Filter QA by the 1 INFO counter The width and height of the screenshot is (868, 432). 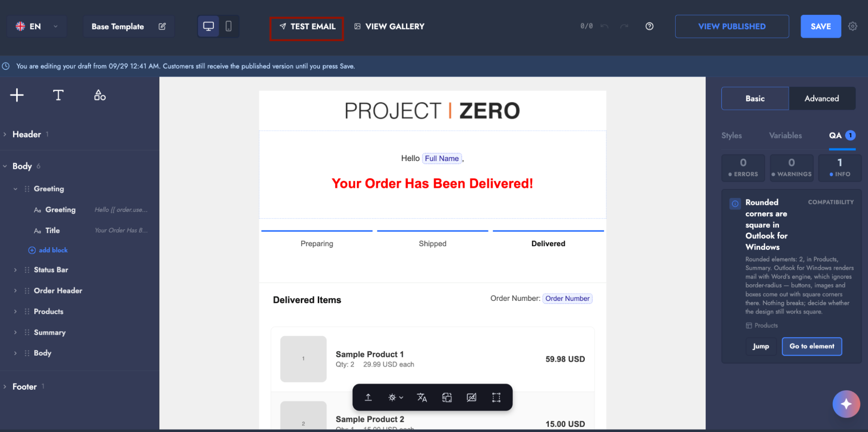[840, 168]
